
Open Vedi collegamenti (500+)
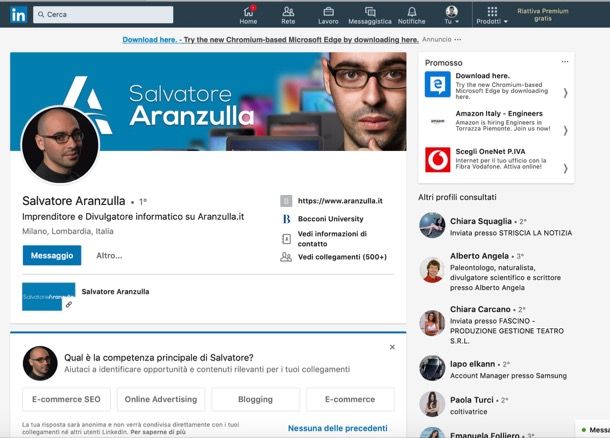[x=342, y=257]
